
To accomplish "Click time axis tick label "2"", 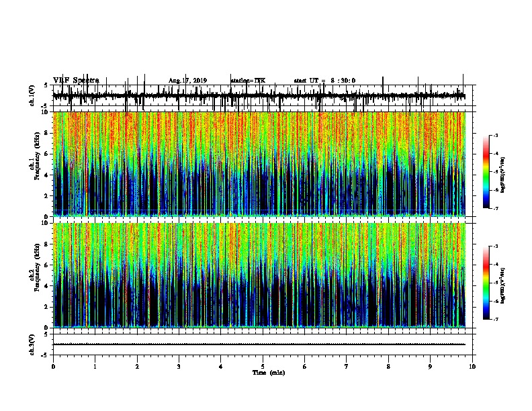I will [x=137, y=367].
